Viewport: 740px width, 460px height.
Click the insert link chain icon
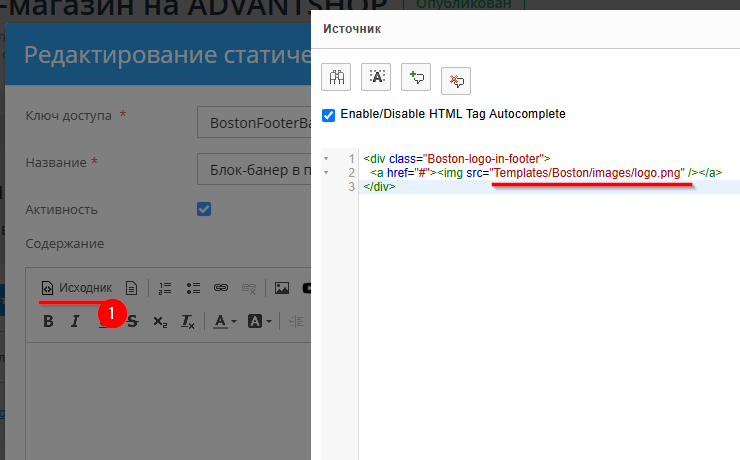click(x=221, y=288)
